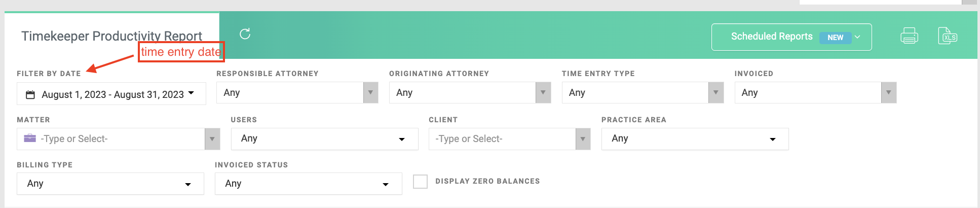Export report via XLS icon
This screenshot has width=980, height=208.
(x=948, y=36)
